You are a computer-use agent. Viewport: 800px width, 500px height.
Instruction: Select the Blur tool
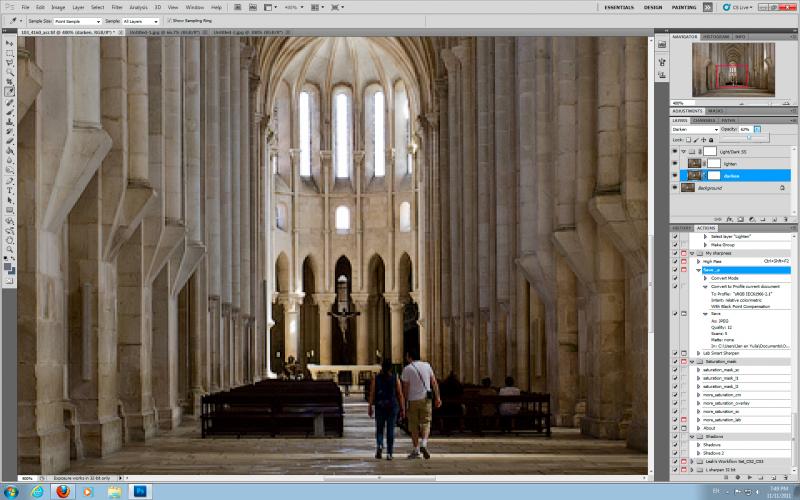click(9, 161)
